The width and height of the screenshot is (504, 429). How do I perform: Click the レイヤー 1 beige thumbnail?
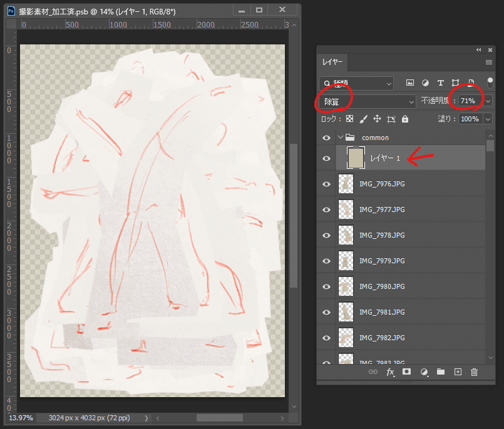[x=356, y=158]
